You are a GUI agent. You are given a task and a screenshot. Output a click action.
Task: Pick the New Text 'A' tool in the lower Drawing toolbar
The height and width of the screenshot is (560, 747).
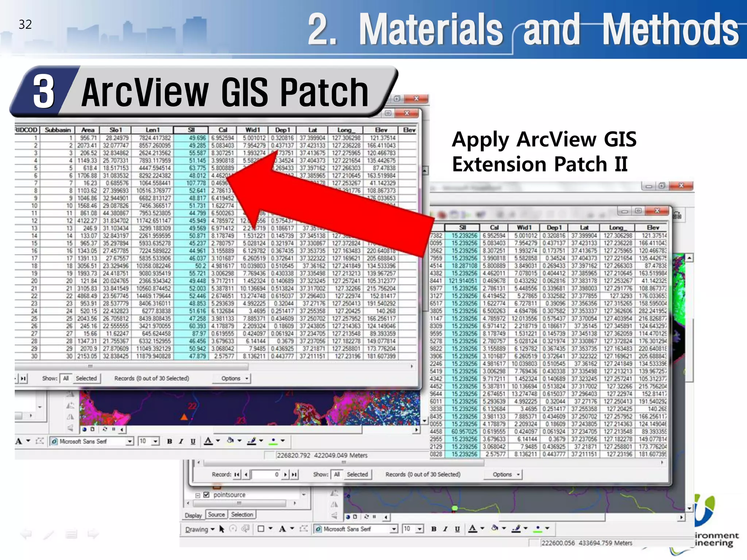[x=282, y=529]
